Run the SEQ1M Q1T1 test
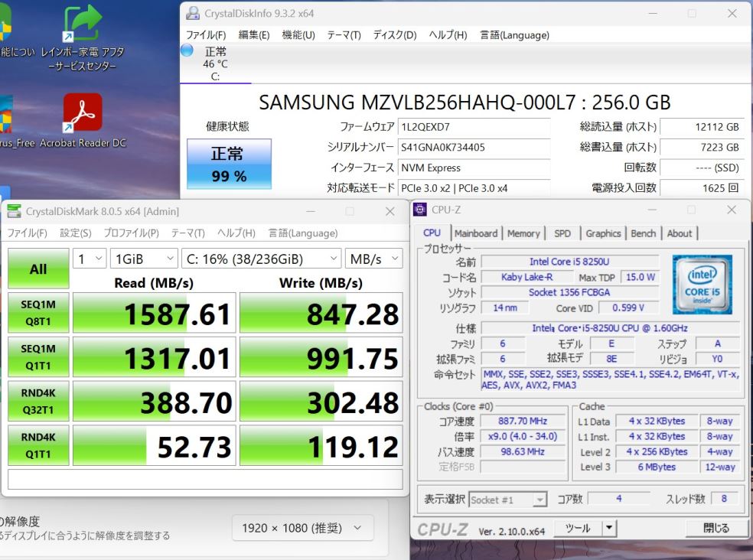This screenshot has width=753, height=560. click(x=38, y=357)
